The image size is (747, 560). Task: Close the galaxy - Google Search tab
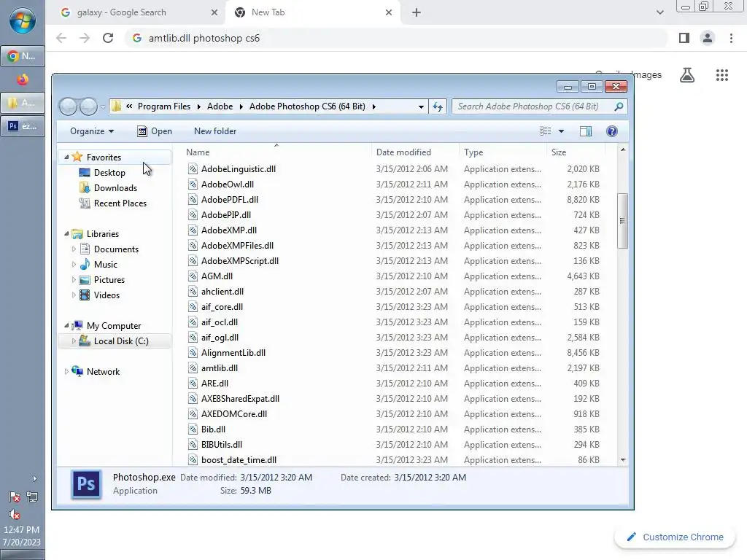coord(214,12)
